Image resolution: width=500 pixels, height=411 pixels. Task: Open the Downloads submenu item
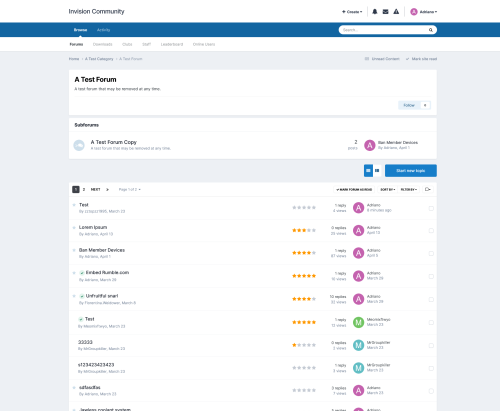(103, 44)
